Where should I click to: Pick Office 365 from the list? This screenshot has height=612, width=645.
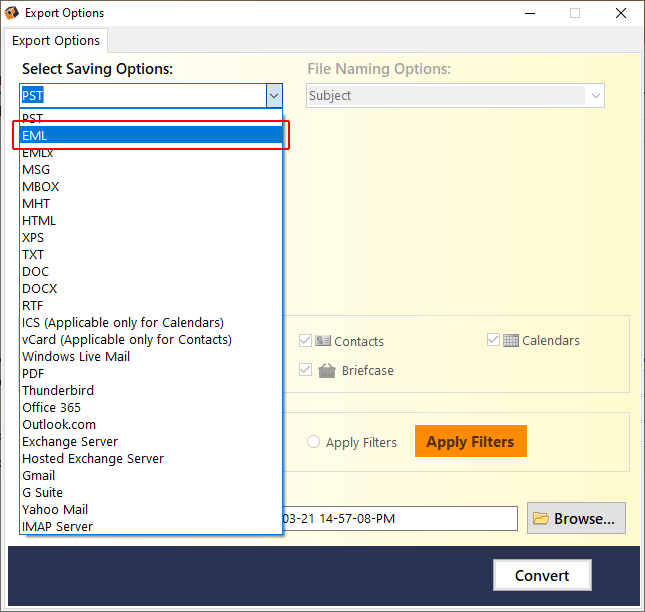(151, 408)
